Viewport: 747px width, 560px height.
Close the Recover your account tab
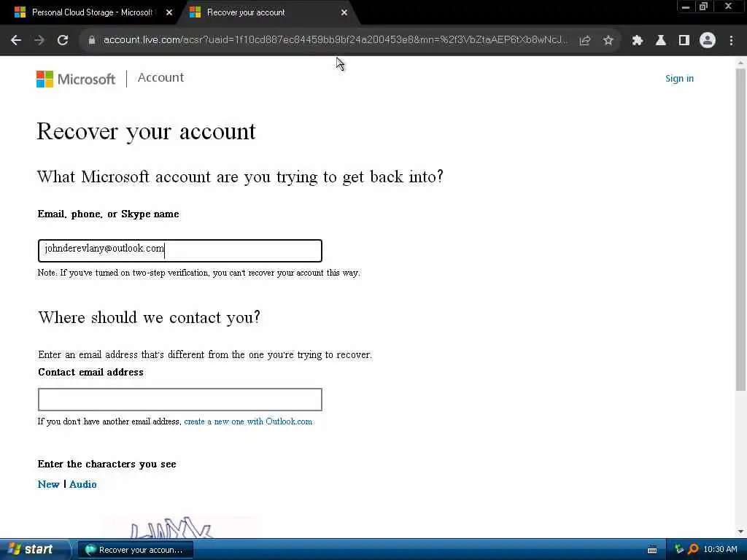click(x=344, y=12)
